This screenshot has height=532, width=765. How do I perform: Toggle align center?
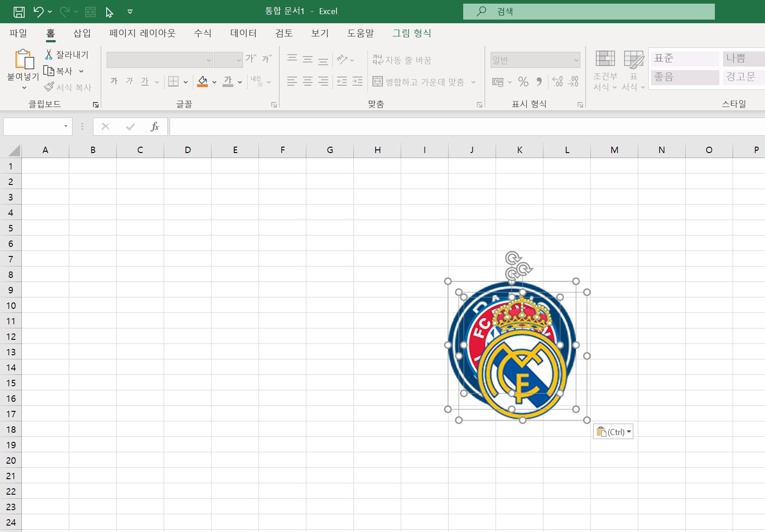point(308,82)
